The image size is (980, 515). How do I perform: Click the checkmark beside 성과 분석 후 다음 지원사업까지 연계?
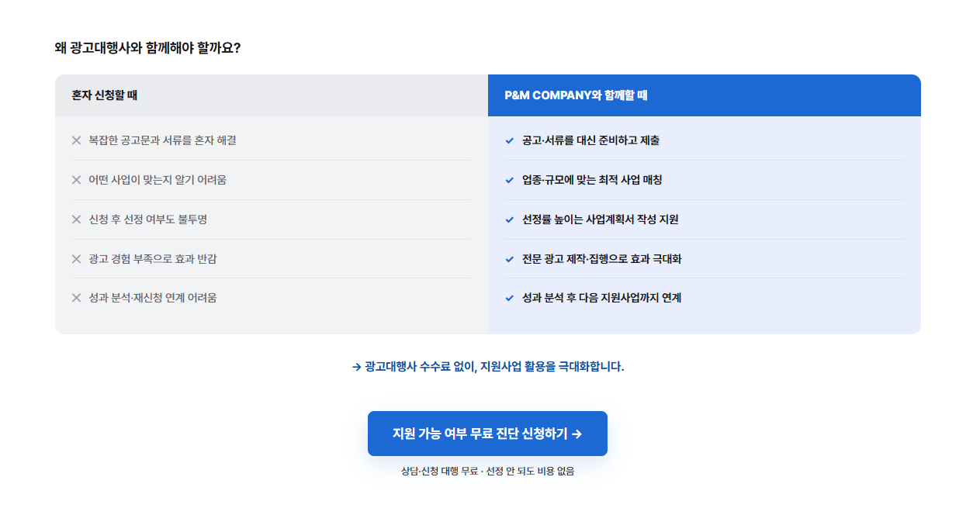point(510,298)
